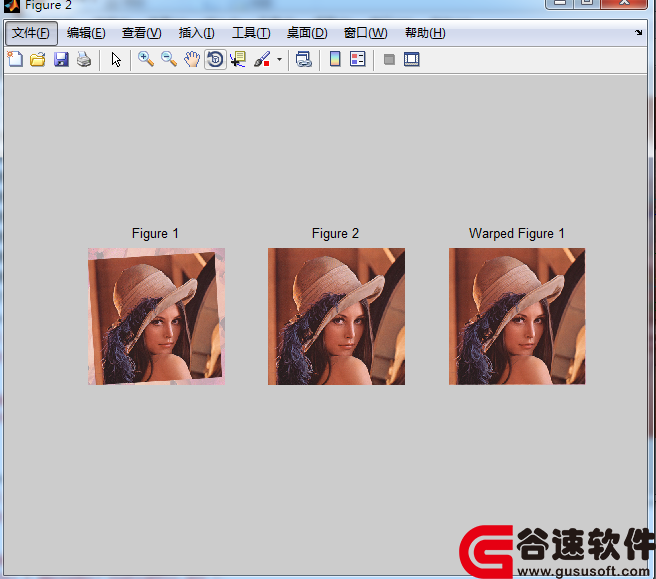Image resolution: width=656 pixels, height=579 pixels.
Task: Click the Link Plot icon
Action: pyautogui.click(x=304, y=59)
